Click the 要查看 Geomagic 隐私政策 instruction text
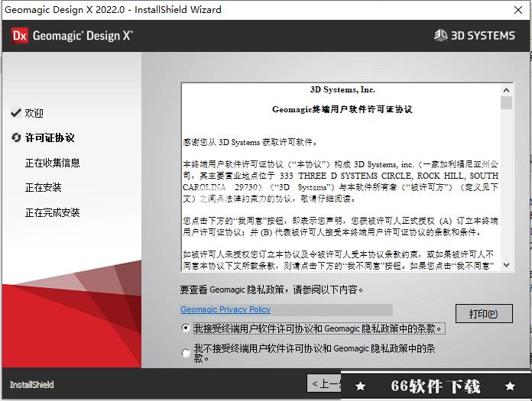This screenshot has height=401, width=532. point(271,289)
